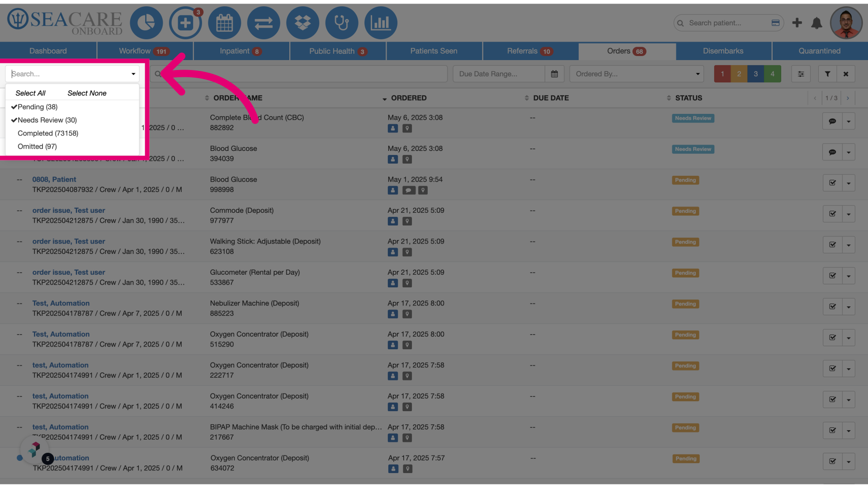Screen dimensions: 868x488
Task: Click the plus icon beside patient search
Action: pyautogui.click(x=797, y=23)
